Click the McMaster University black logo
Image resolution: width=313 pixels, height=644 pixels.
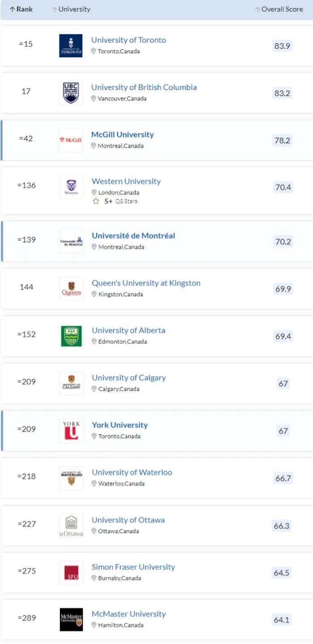71,619
